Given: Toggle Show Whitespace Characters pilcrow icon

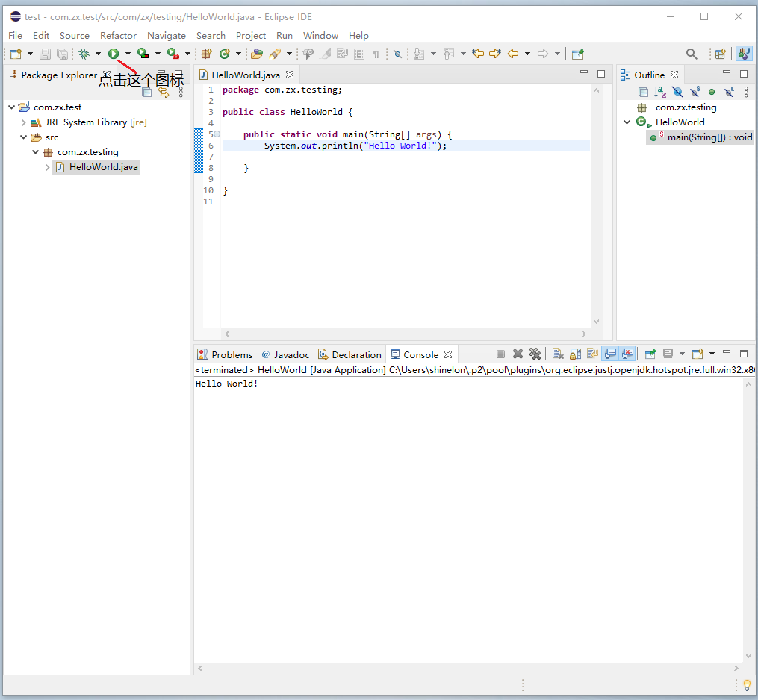Looking at the screenshot, I should pyautogui.click(x=376, y=54).
